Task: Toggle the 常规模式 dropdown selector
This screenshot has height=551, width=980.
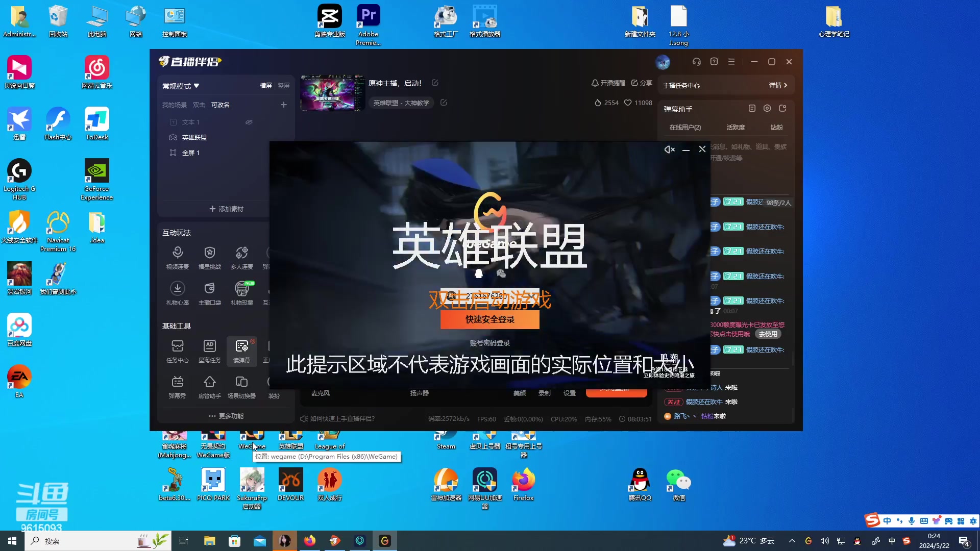Action: (x=181, y=85)
